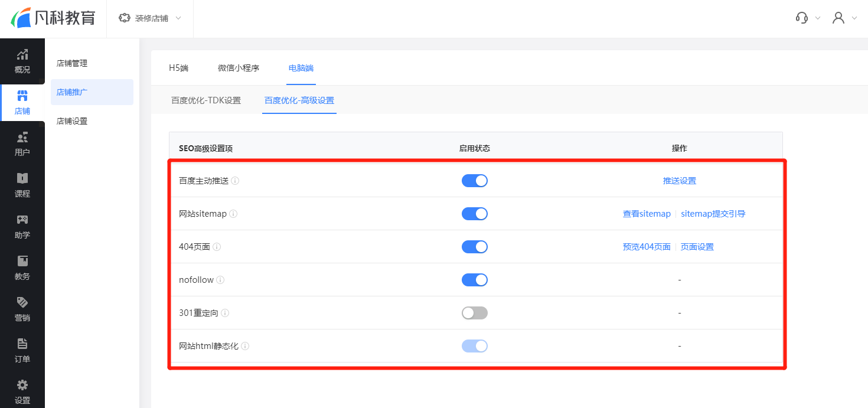868x408 pixels.
Task: Disable the nofollow switch
Action: [475, 280]
